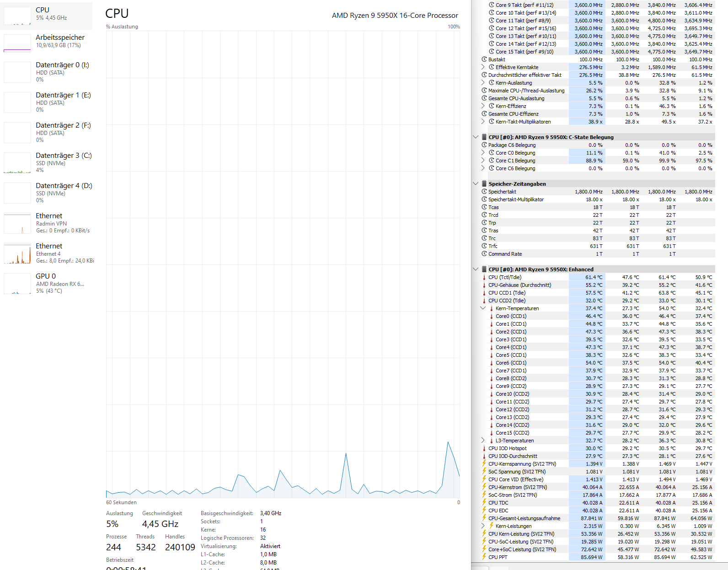
Task: Click the Datenträger 4 (D:) mini graph
Action: tap(17, 193)
